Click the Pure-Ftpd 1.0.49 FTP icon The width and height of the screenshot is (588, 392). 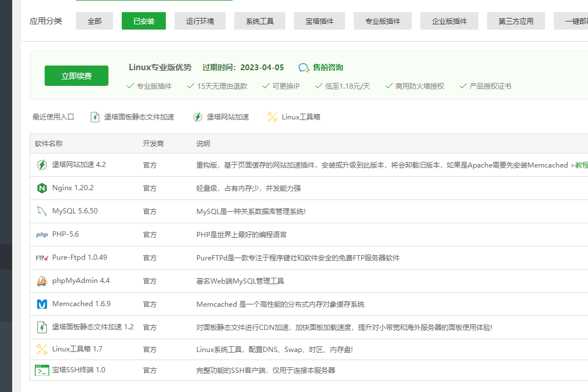click(42, 258)
